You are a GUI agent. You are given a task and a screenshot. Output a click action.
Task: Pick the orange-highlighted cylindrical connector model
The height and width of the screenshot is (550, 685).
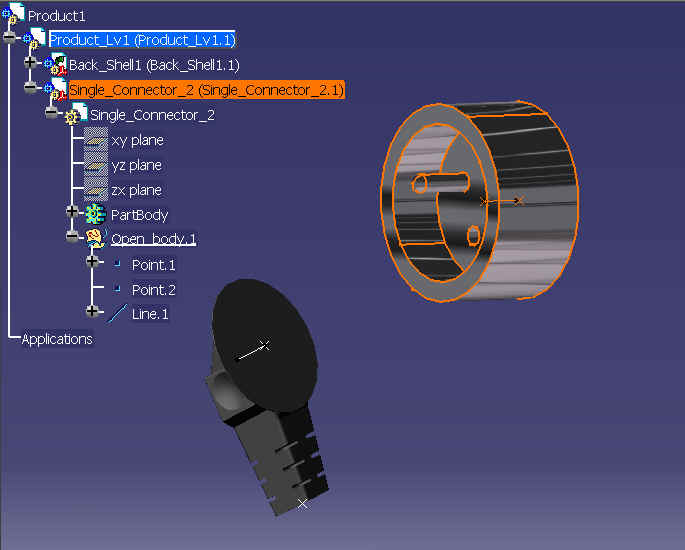tap(479, 201)
